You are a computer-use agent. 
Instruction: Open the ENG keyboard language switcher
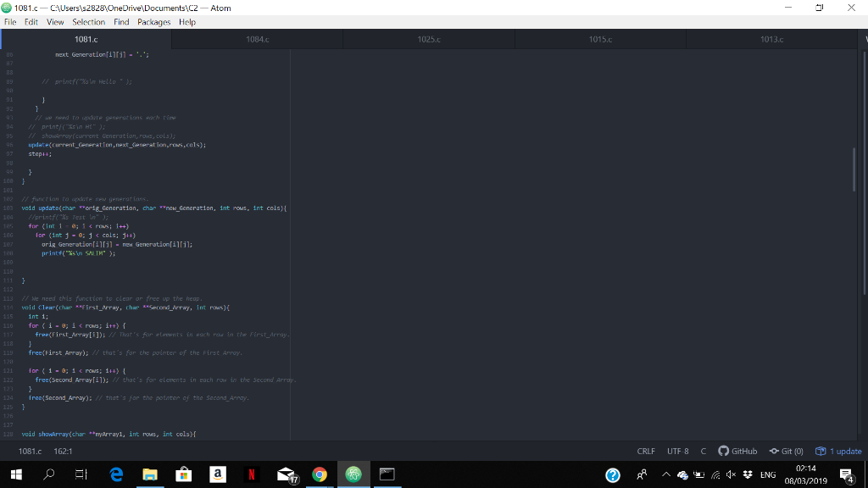765,474
